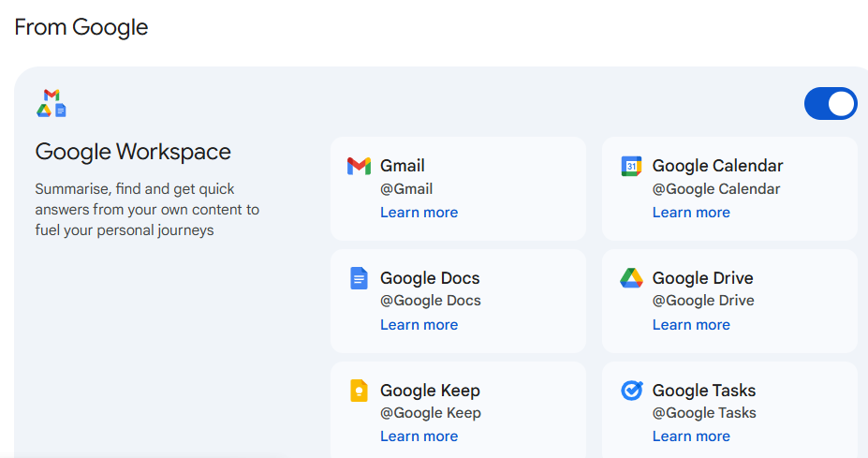
Task: Click the Google Docs card title
Action: pos(430,278)
